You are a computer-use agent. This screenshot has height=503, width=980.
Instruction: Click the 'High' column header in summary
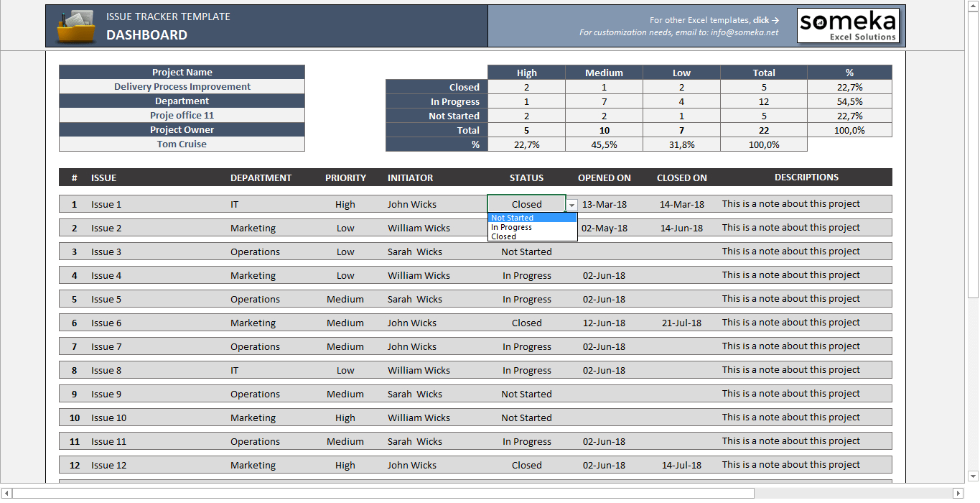[526, 73]
